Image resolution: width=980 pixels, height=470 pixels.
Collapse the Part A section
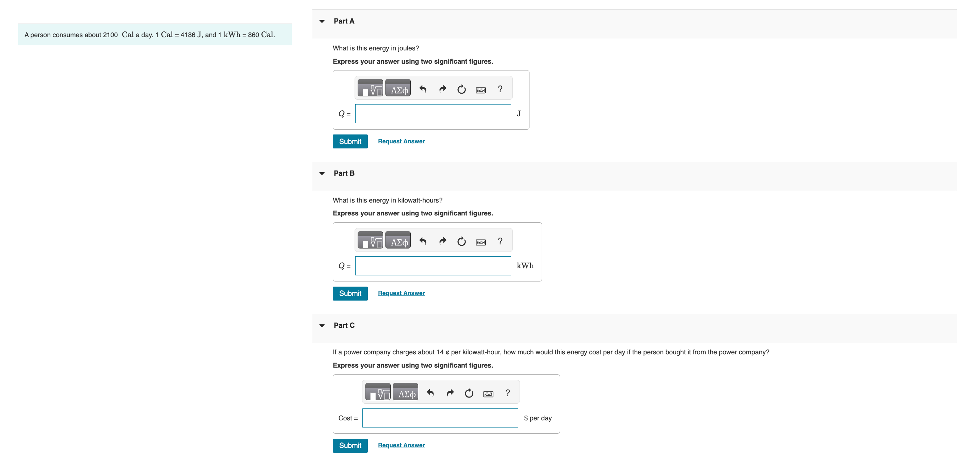[x=322, y=21]
